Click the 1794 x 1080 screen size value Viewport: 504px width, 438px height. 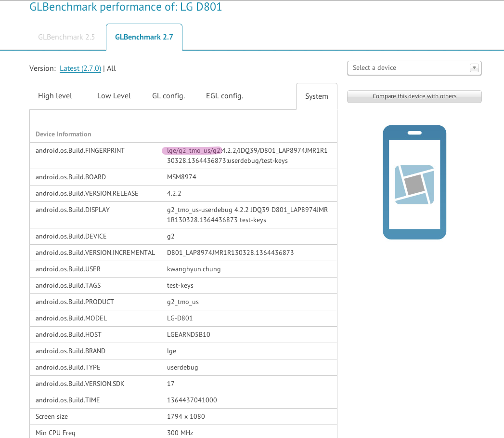186,417
